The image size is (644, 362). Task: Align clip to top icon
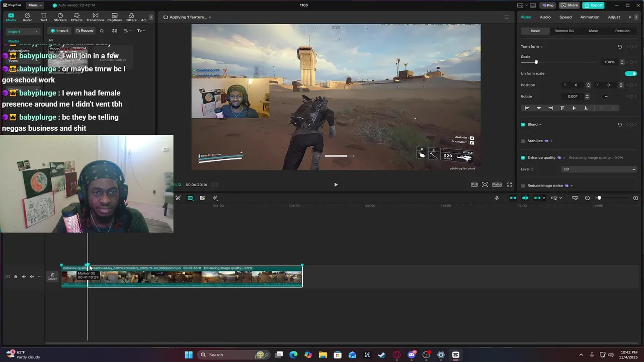coord(562,108)
